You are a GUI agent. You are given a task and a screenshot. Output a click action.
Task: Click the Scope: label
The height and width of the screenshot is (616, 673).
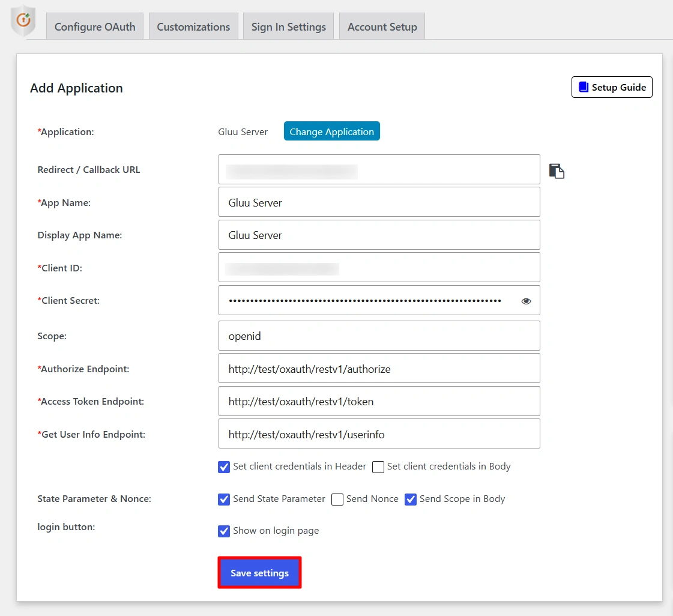tap(52, 336)
